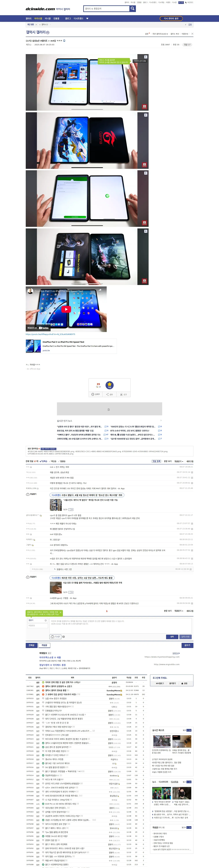Open the 디시콘 emoticon picker
Screen dimensions: 219x868
(55, 637)
